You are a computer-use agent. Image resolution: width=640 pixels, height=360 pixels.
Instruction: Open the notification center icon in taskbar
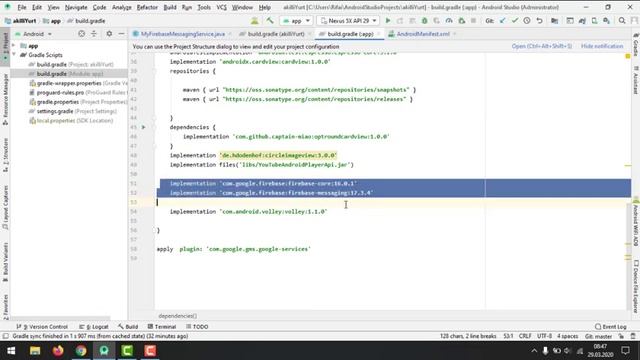pos(625,351)
